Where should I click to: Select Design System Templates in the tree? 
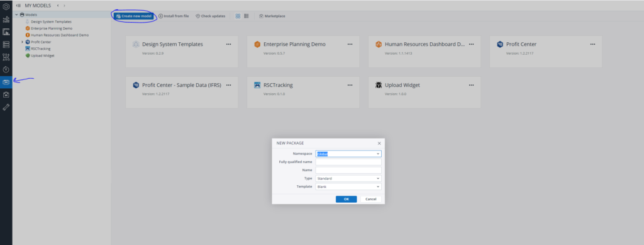point(52,21)
